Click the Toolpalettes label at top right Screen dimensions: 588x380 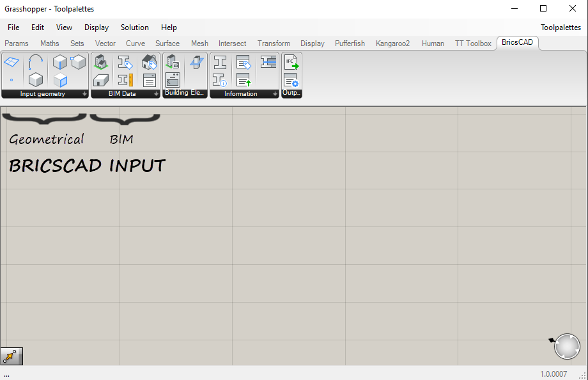pyautogui.click(x=561, y=28)
